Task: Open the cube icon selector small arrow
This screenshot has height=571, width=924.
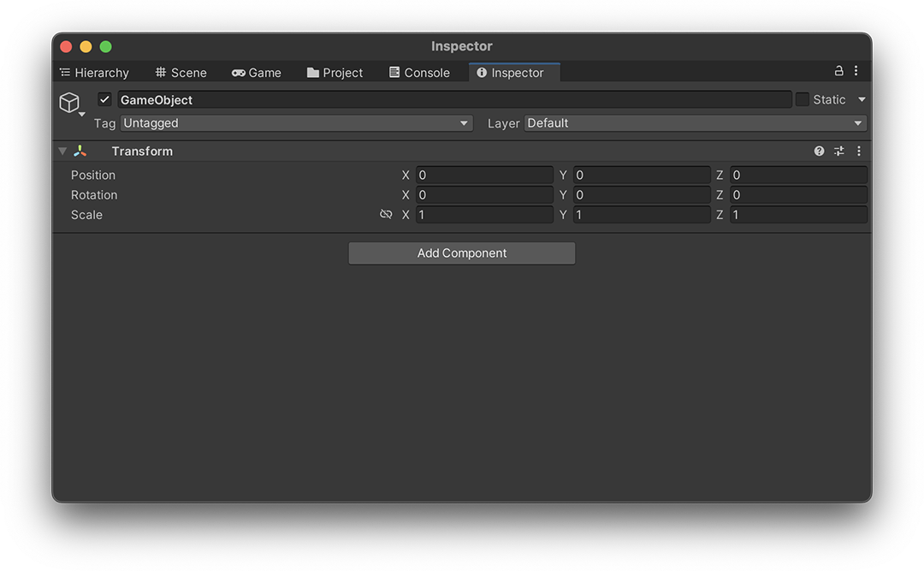Action: tap(82, 114)
